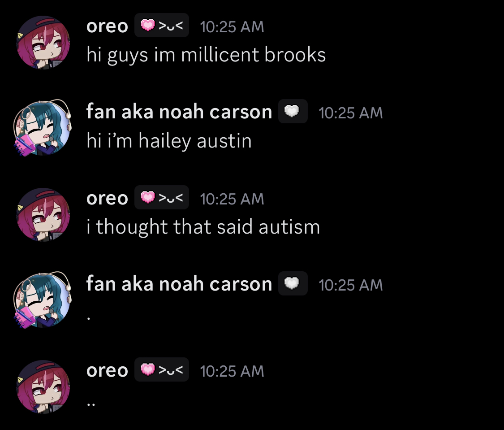Screen dimensions: 504x430
Task: Open oreo username on the first message
Action: tap(107, 26)
